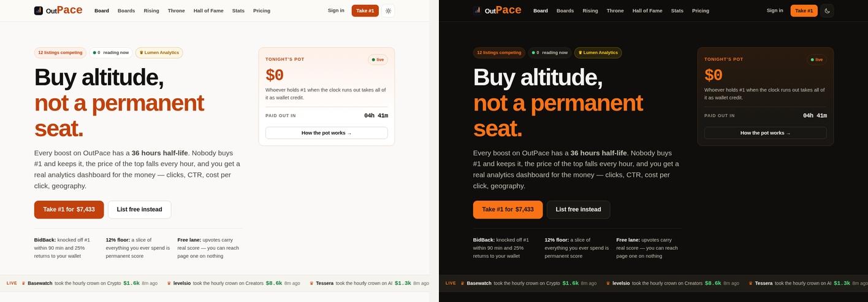Click the Take #1 header button, dark side

(x=804, y=10)
